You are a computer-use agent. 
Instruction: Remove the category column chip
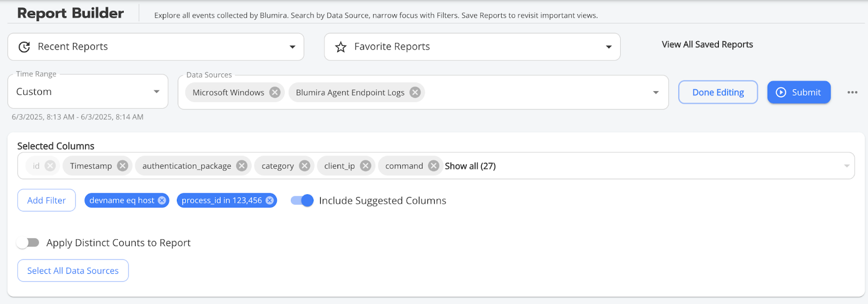pos(305,166)
